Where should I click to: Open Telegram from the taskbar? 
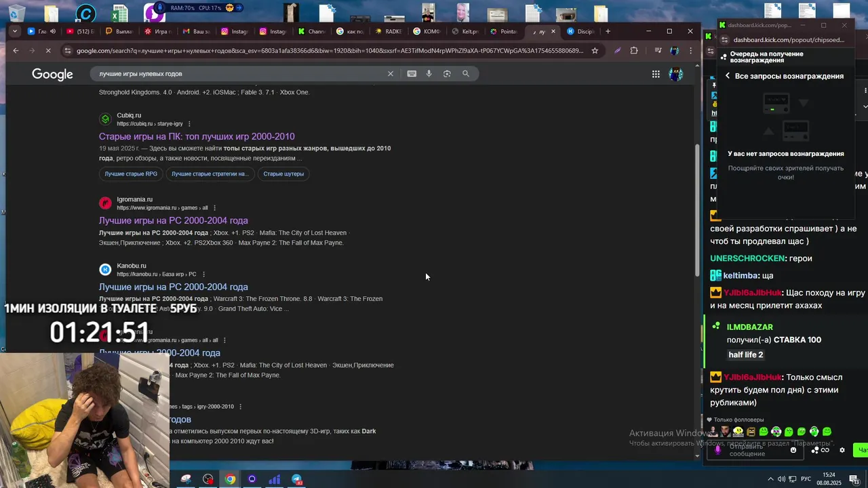296,479
